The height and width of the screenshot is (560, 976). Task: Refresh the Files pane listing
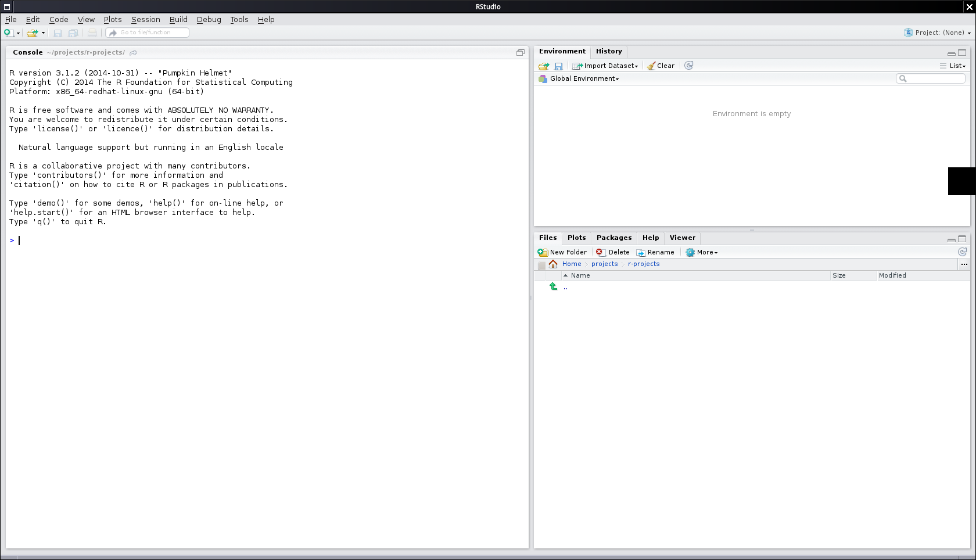(962, 252)
